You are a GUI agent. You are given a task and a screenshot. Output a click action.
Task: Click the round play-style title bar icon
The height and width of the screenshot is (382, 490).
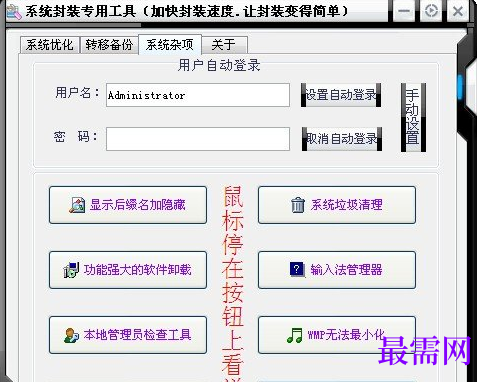click(431, 11)
